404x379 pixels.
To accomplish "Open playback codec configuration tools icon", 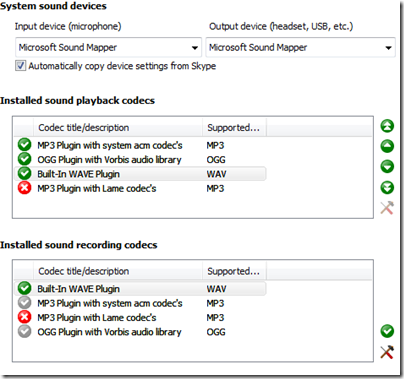I will (x=387, y=208).
